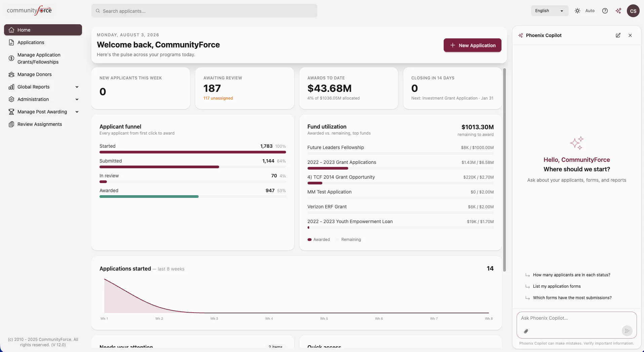Viewport: 644px width, 352px height.
Task: Click the 117 unassigned link
Action: pyautogui.click(x=218, y=98)
